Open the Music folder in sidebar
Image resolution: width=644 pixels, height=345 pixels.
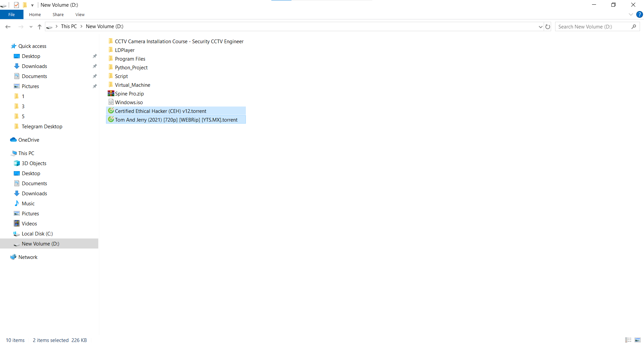coord(28,204)
